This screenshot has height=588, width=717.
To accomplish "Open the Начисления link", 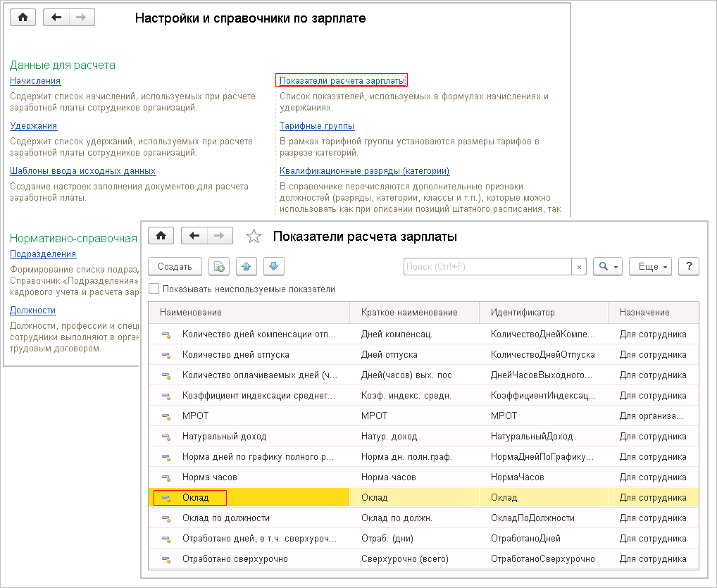I will click(35, 81).
